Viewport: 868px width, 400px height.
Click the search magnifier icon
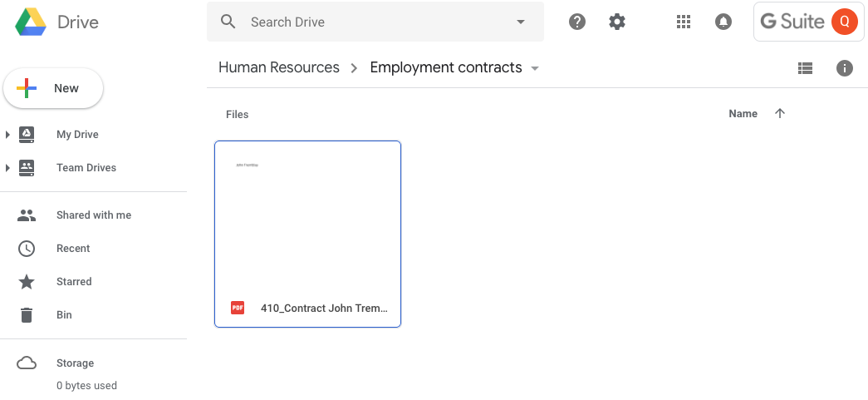coord(228,22)
